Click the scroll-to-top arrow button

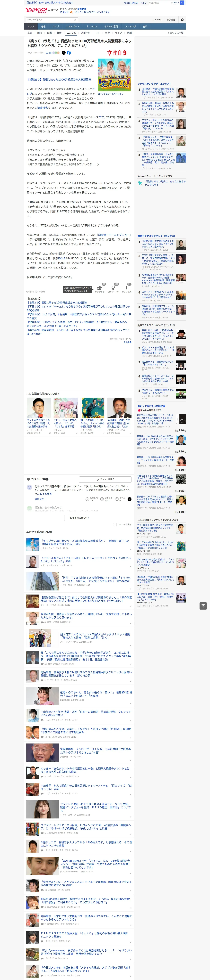point(203,606)
